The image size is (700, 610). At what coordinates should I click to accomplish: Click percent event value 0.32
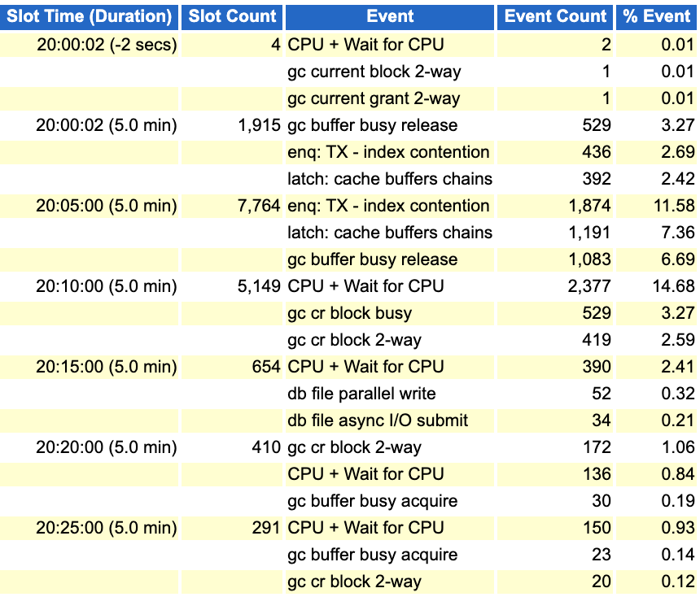coord(678,394)
